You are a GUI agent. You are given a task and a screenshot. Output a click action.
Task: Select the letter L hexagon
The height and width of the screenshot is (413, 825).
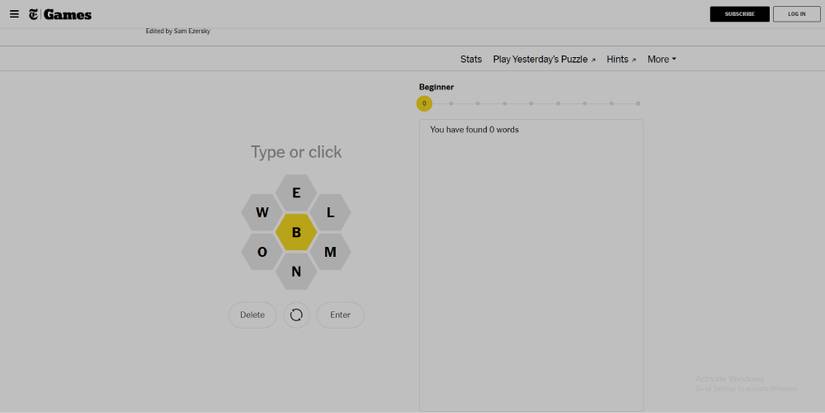coord(330,212)
